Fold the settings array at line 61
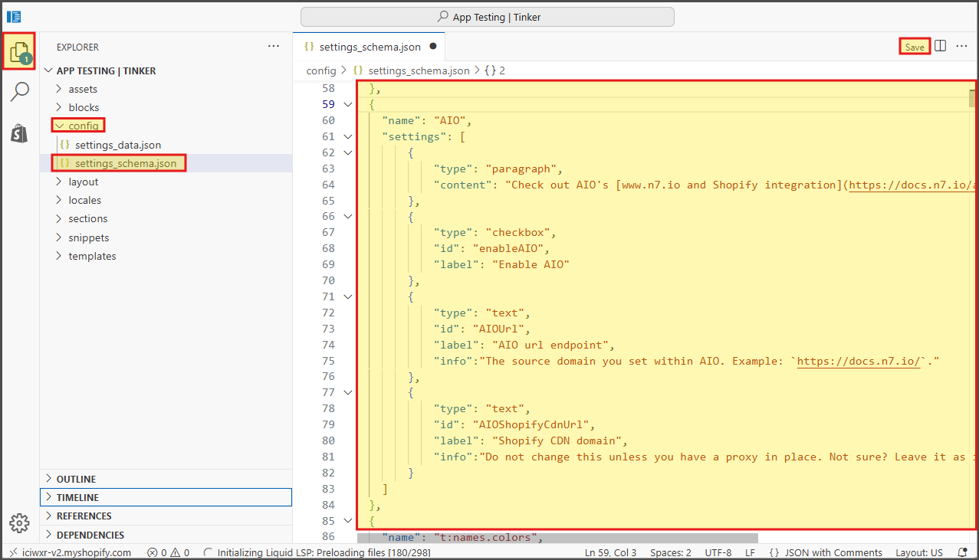The image size is (979, 560). (x=348, y=136)
